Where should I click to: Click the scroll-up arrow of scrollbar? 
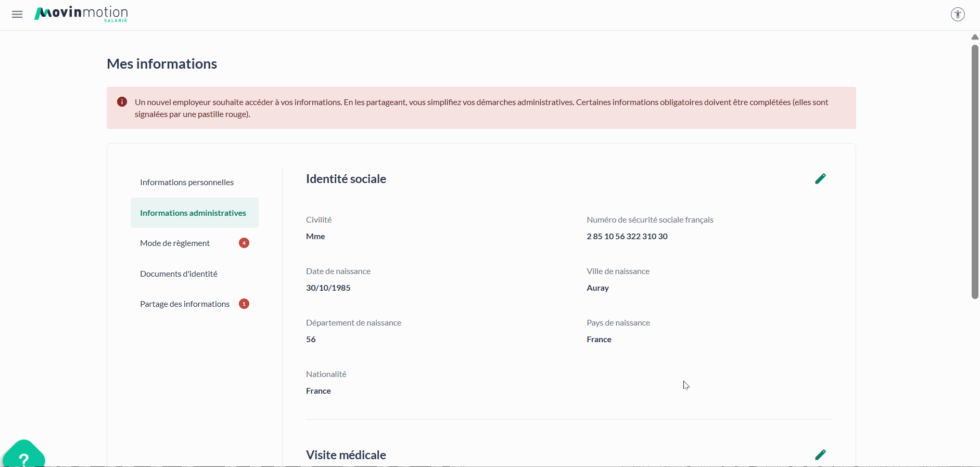pos(975,37)
